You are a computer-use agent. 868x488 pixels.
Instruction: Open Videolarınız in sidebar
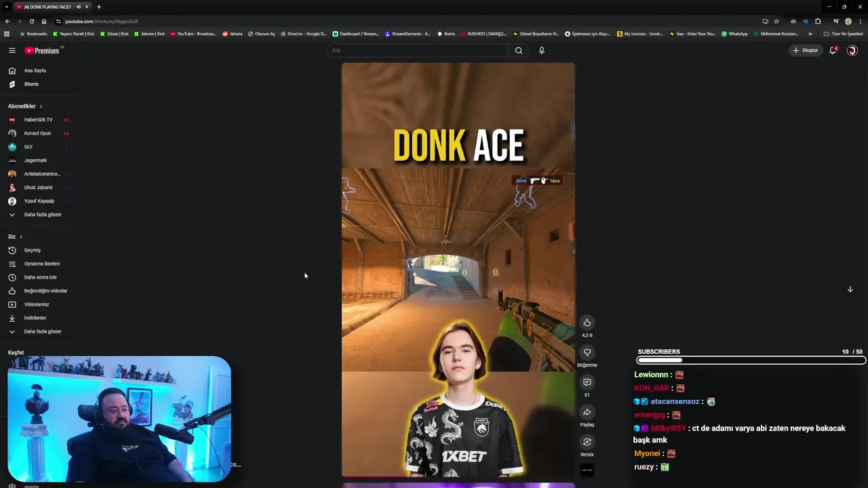pos(37,304)
